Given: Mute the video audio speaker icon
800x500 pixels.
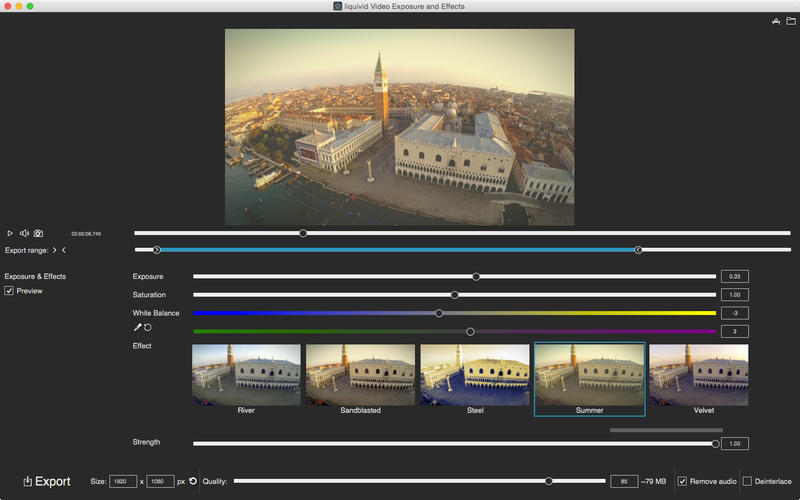Looking at the screenshot, I should pos(24,233).
